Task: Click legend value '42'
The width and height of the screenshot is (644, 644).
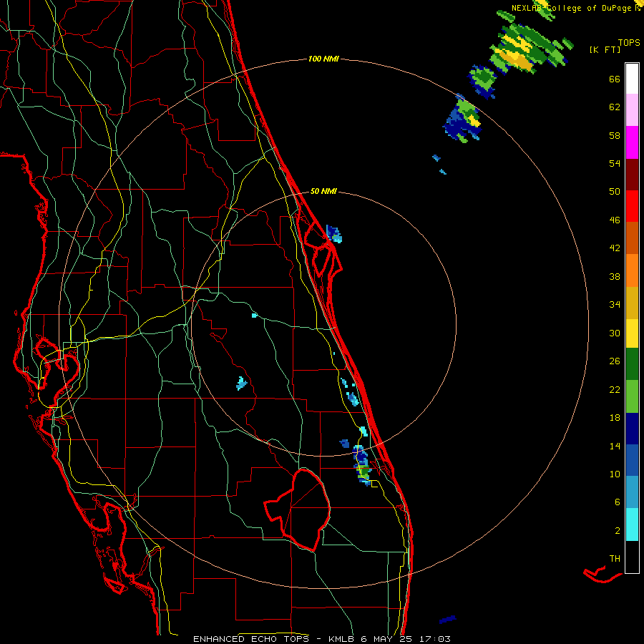Action: pos(615,248)
